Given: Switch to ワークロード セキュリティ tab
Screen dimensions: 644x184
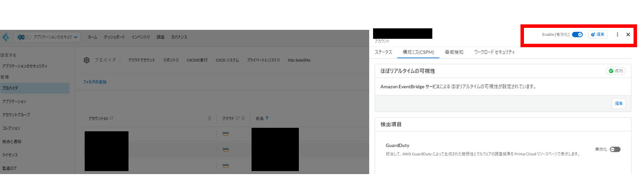Looking at the screenshot, I should coord(495,52).
